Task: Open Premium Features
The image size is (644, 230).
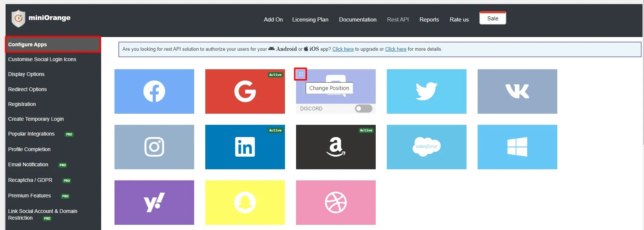Action: click(29, 196)
